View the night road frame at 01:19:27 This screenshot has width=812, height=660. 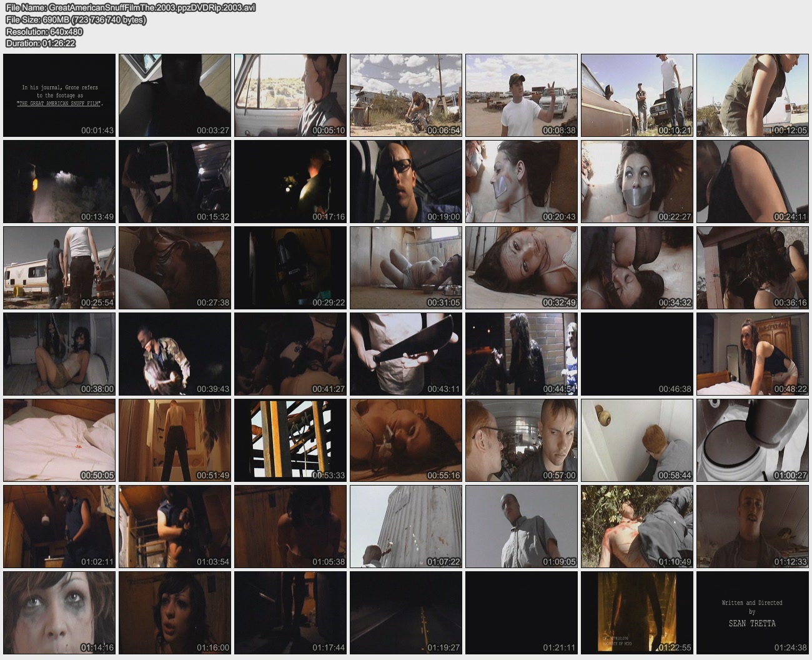406,613
